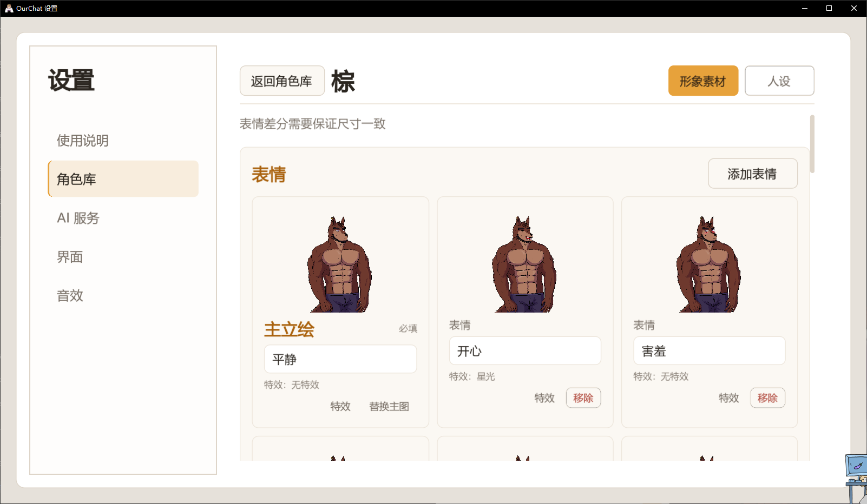
Task: Open the 音效 settings section
Action: [123, 296]
